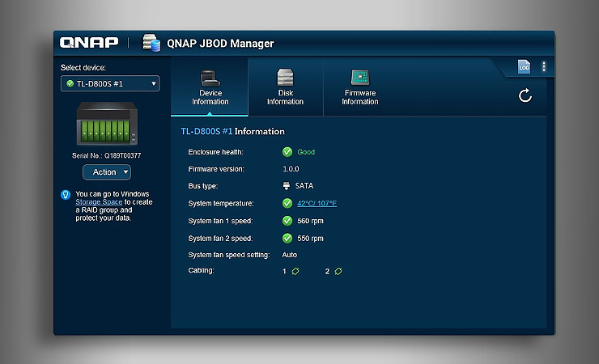This screenshot has width=599, height=364.
Task: Click the refresh arrow icon
Action: pyautogui.click(x=525, y=96)
